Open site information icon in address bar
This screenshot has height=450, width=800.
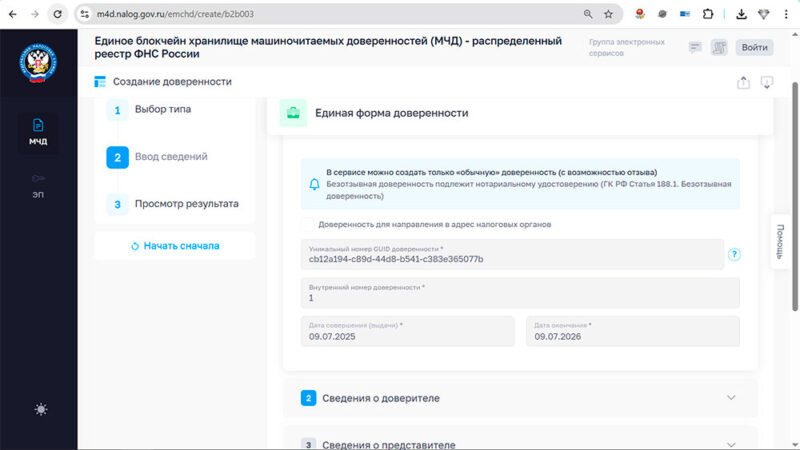pos(85,14)
